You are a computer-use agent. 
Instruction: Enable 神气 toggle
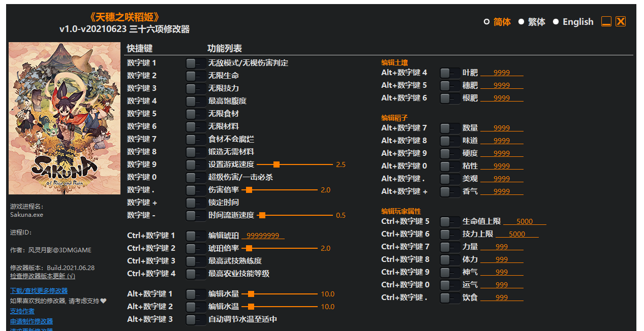(450, 272)
